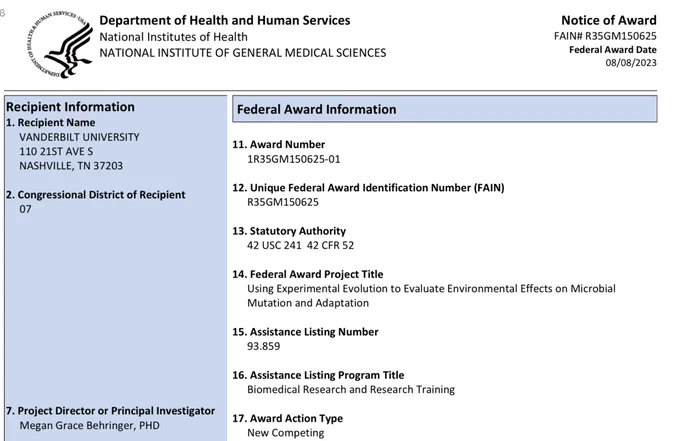
Task: Click the HHS eagle logo
Action: click(60, 45)
